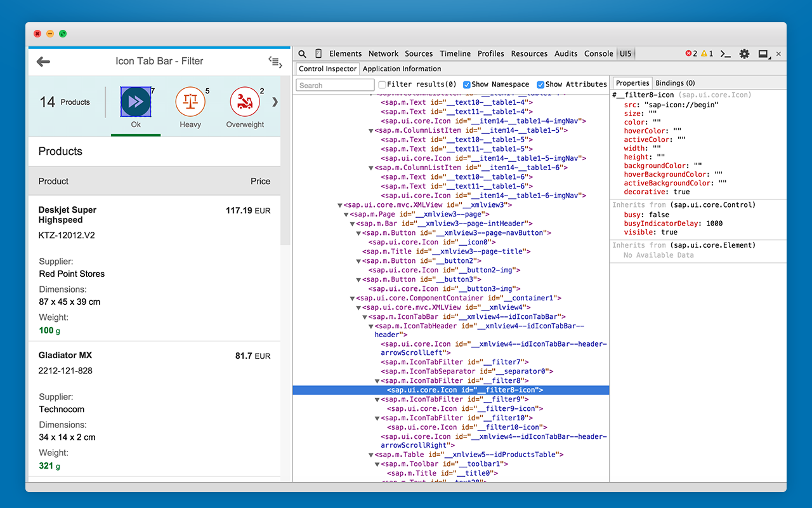
Task: Uncheck "Show Namespace"
Action: click(x=468, y=84)
